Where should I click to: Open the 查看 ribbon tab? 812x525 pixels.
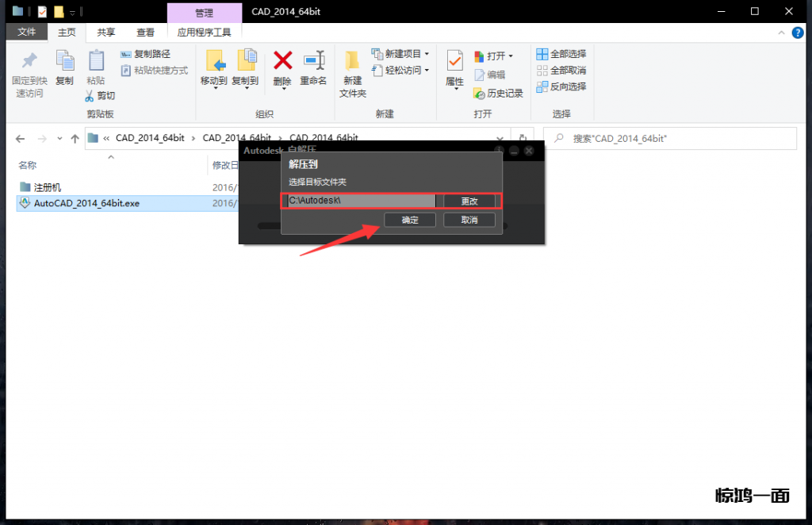tap(146, 33)
